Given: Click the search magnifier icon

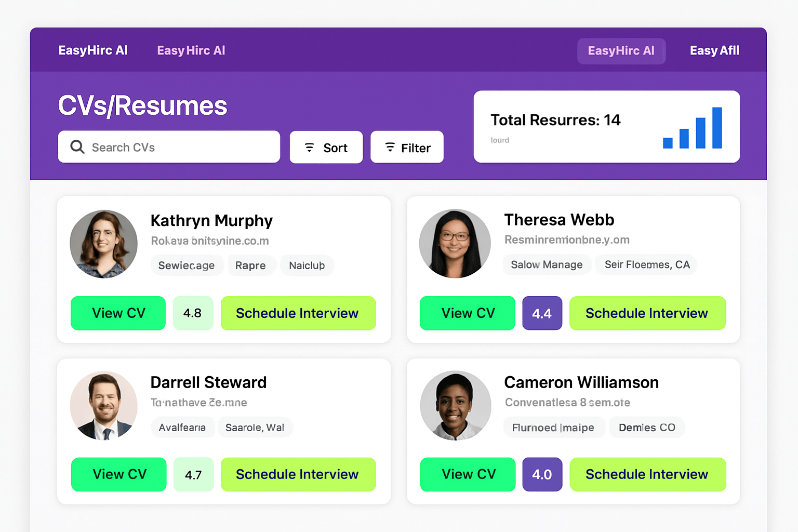Looking at the screenshot, I should pos(77,147).
